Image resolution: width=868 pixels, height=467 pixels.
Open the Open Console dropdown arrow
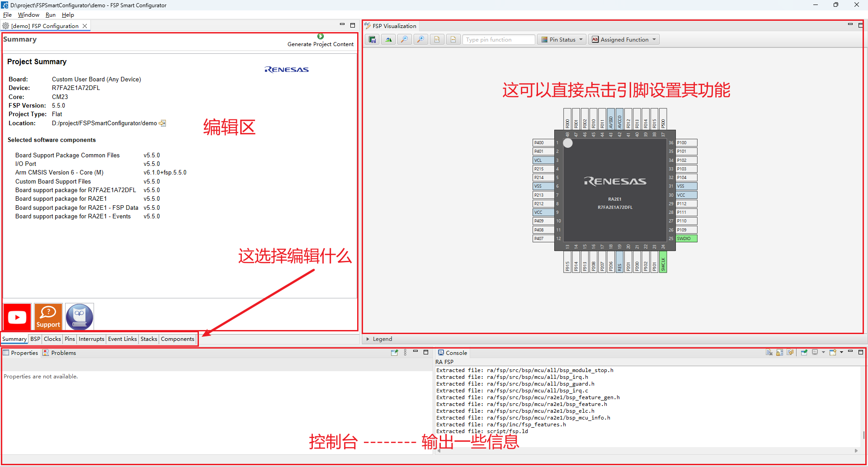coord(841,353)
